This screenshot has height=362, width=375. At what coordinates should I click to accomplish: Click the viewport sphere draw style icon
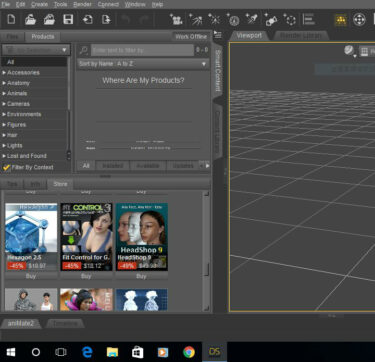coord(349,51)
